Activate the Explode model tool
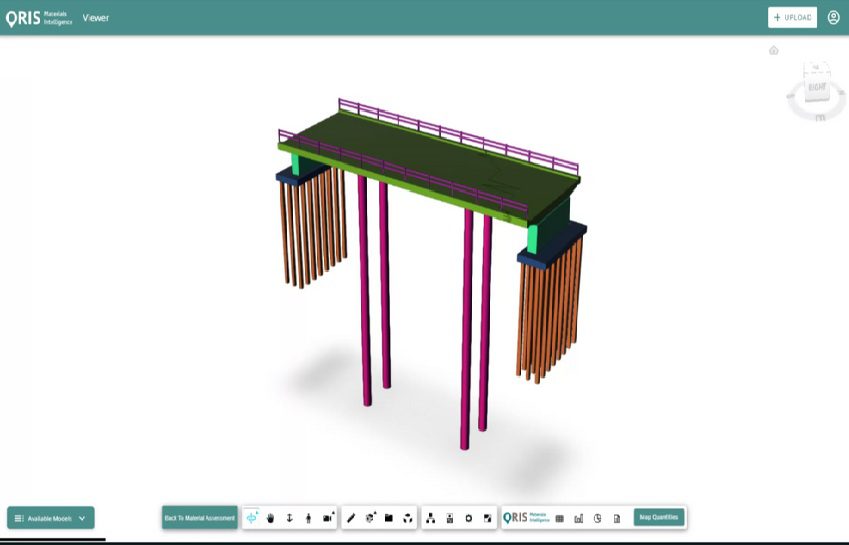This screenshot has width=849, height=545. (x=408, y=518)
